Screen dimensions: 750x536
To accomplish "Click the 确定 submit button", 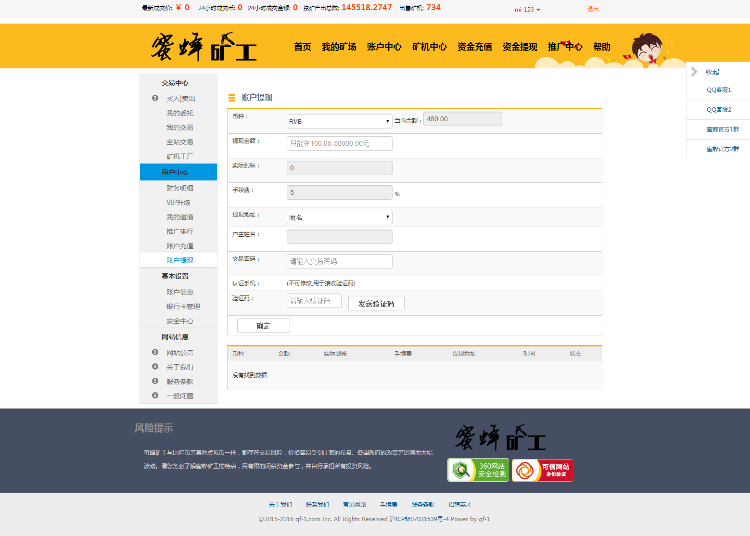I will [x=264, y=326].
